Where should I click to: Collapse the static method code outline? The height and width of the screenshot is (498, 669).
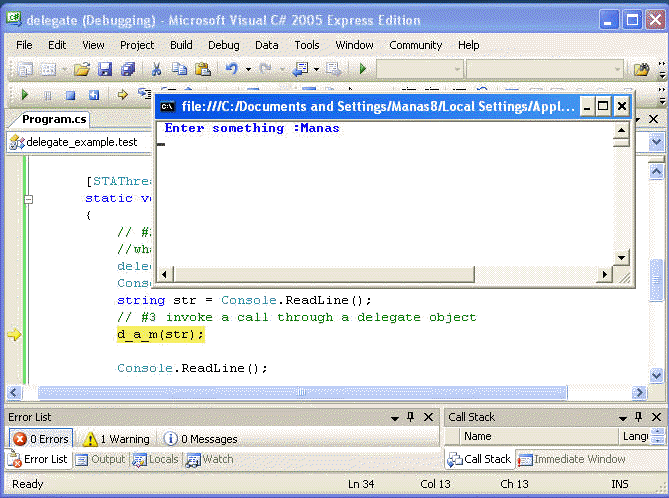(28, 199)
